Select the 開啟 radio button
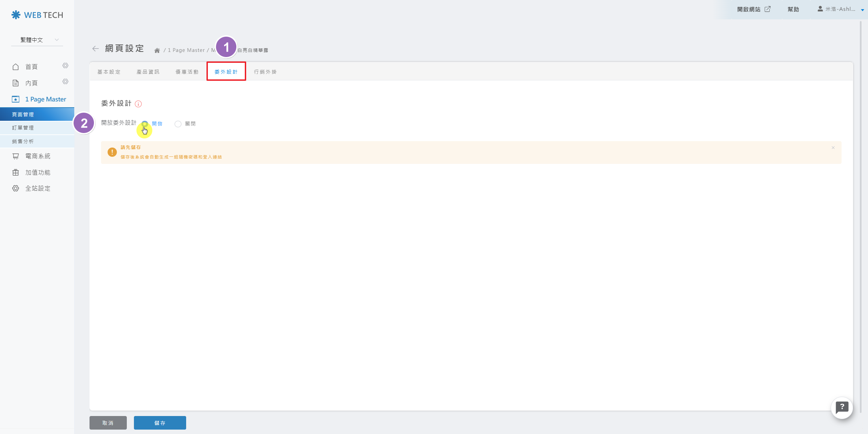The image size is (868, 434). tap(145, 124)
